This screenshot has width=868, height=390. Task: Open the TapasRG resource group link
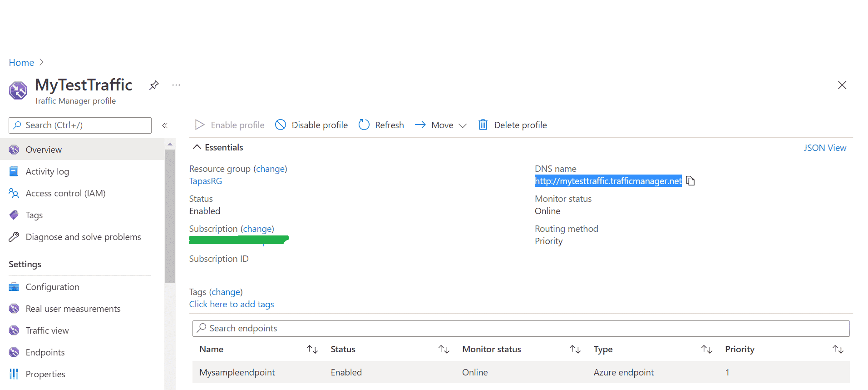click(206, 181)
